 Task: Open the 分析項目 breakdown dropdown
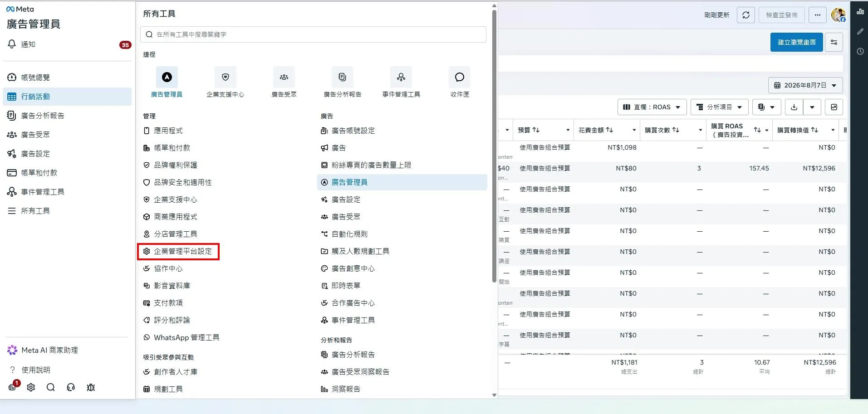tap(719, 107)
